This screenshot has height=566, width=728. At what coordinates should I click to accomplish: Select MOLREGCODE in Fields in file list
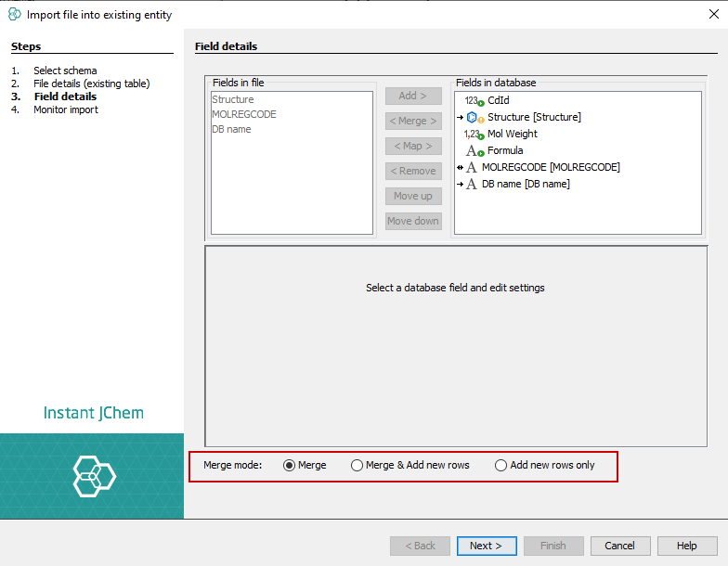[243, 114]
